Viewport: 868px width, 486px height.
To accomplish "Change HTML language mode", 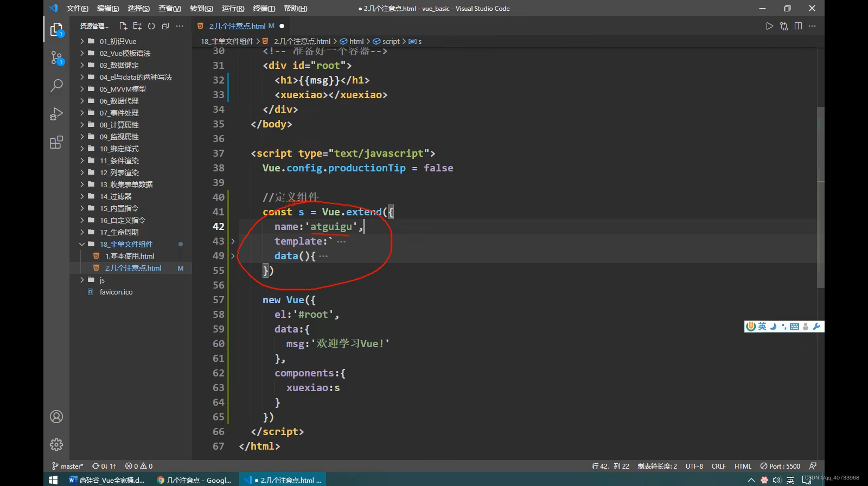I will click(x=743, y=466).
